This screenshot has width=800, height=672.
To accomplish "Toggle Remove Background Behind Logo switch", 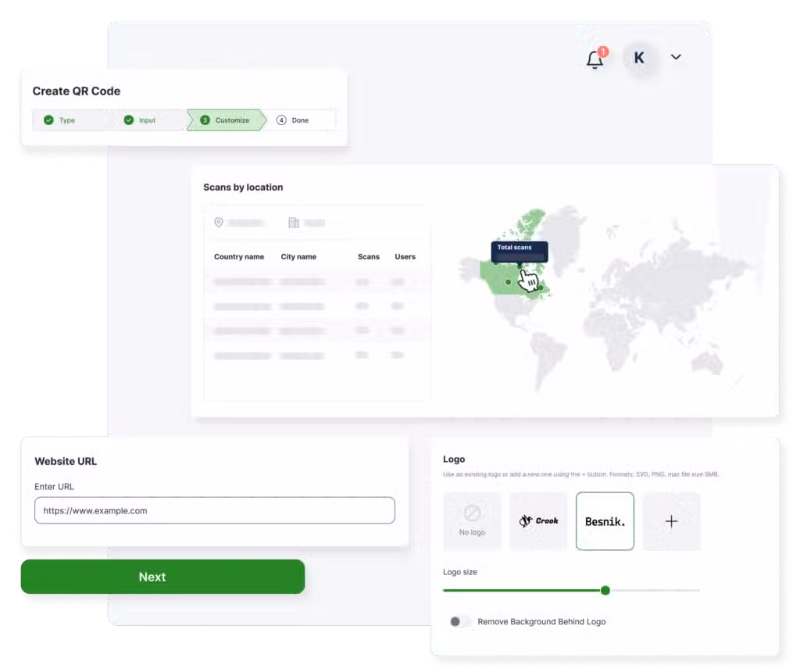I will tap(460, 622).
